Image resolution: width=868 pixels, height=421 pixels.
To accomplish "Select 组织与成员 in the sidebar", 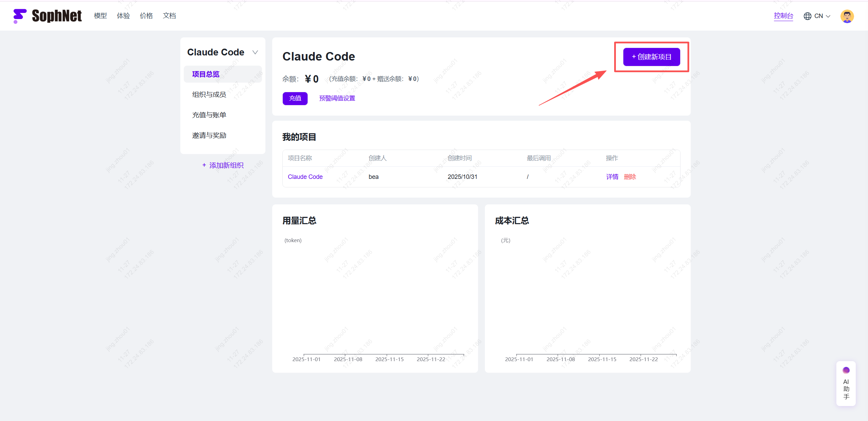I will coord(209,95).
